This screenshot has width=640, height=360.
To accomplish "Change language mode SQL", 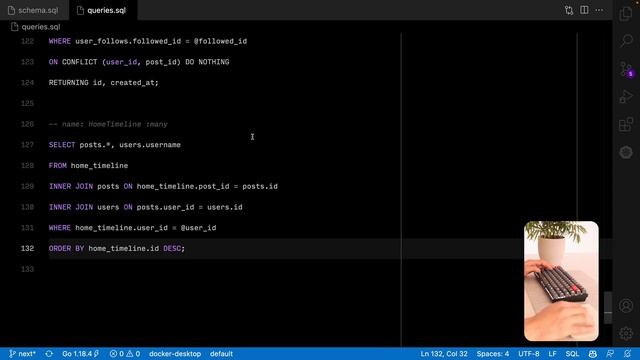I will pyautogui.click(x=572, y=354).
